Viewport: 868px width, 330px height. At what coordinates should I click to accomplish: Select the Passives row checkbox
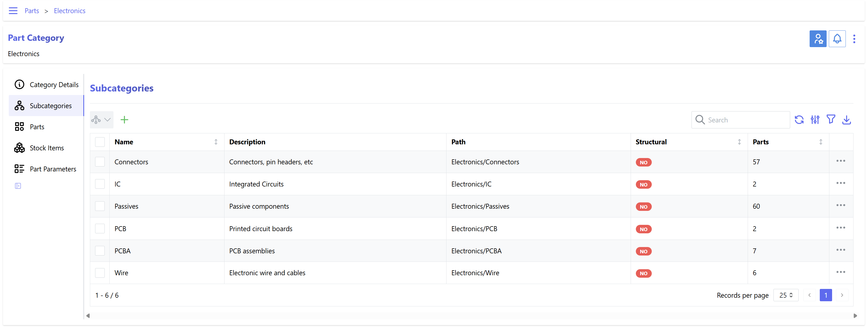pyautogui.click(x=100, y=206)
